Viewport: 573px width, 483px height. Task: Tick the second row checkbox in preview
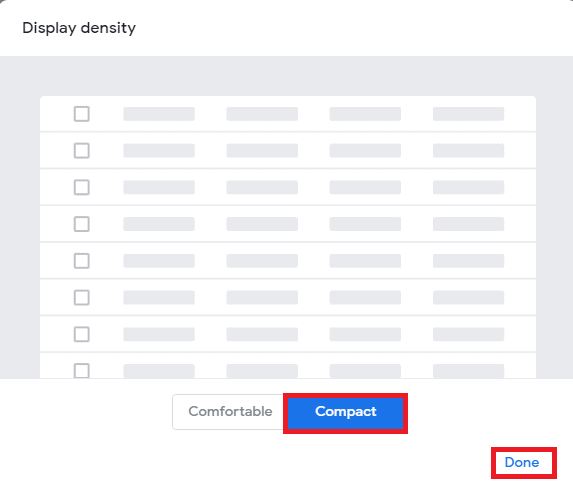pos(81,151)
